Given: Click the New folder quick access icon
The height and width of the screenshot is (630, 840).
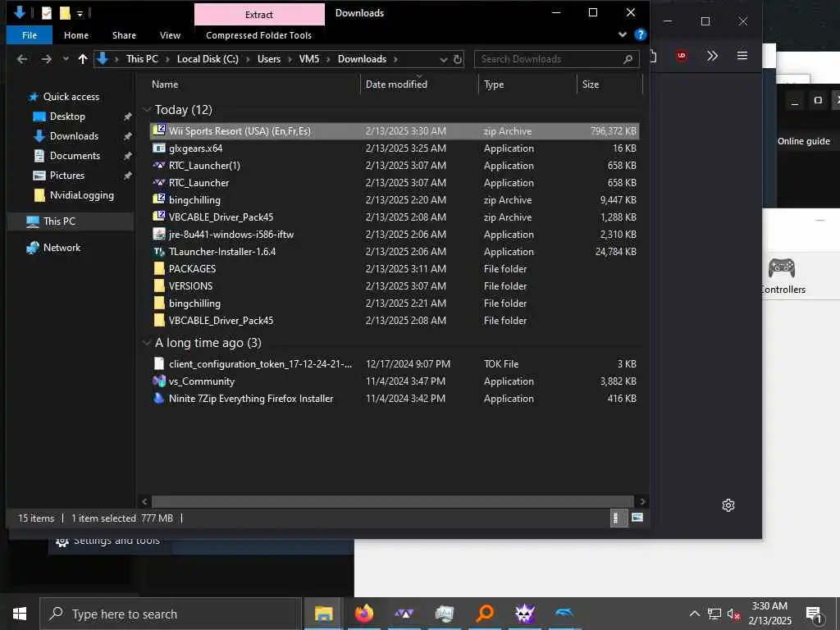Looking at the screenshot, I should click(x=65, y=13).
